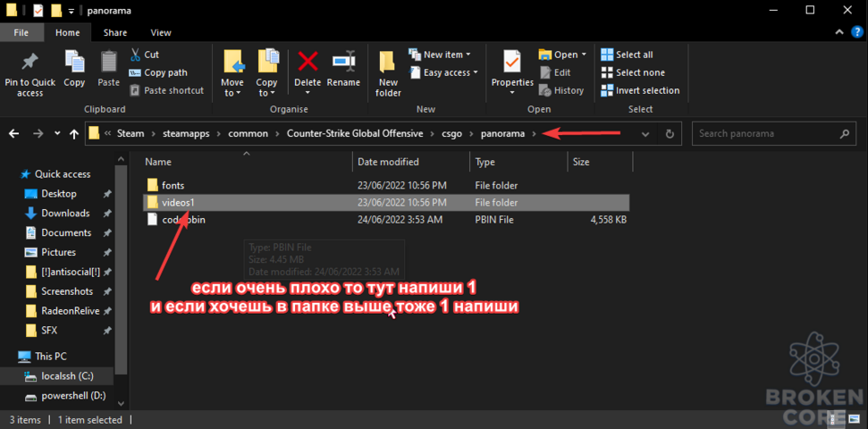Sort by Type column header

(518, 162)
